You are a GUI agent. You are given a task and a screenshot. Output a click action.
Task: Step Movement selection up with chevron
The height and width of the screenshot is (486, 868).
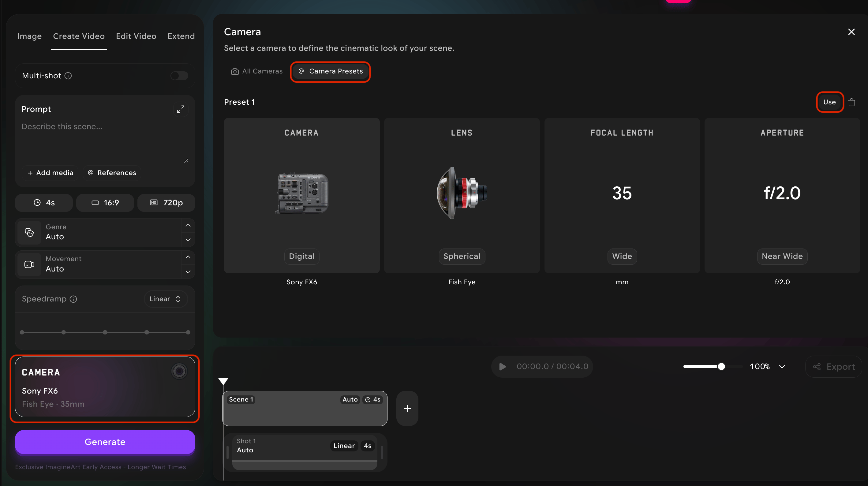click(188, 257)
